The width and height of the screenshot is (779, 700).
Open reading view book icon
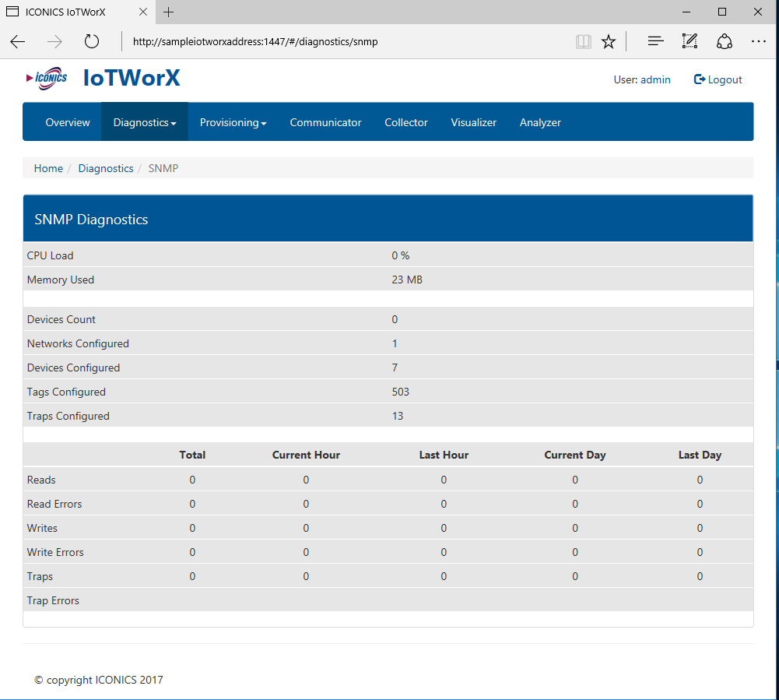[x=583, y=42]
